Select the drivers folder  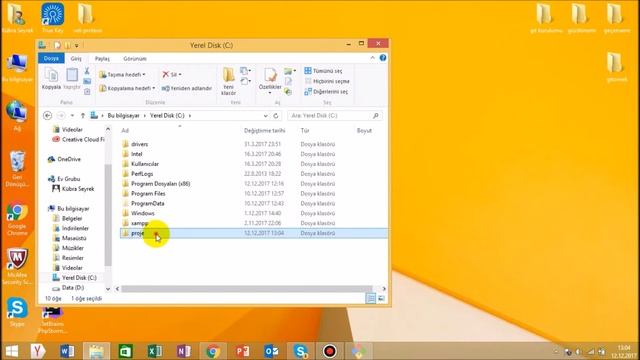(140, 144)
